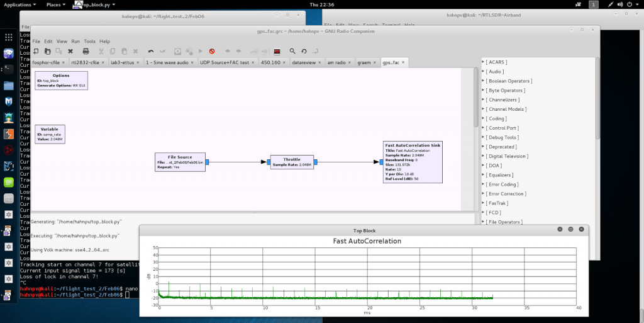Click the File Source blue output port
Screen dimensions: 644x323
207,162
